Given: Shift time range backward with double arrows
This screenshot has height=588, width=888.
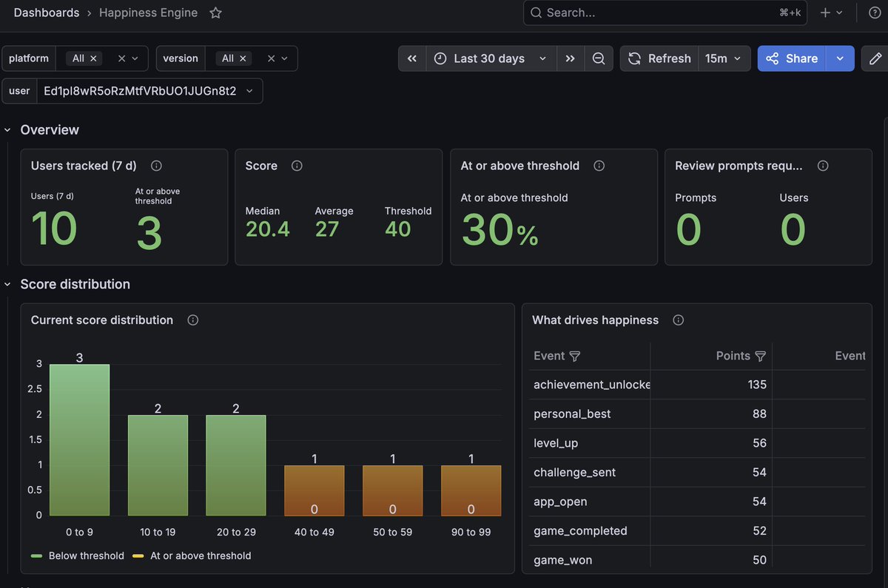Looking at the screenshot, I should point(412,58).
